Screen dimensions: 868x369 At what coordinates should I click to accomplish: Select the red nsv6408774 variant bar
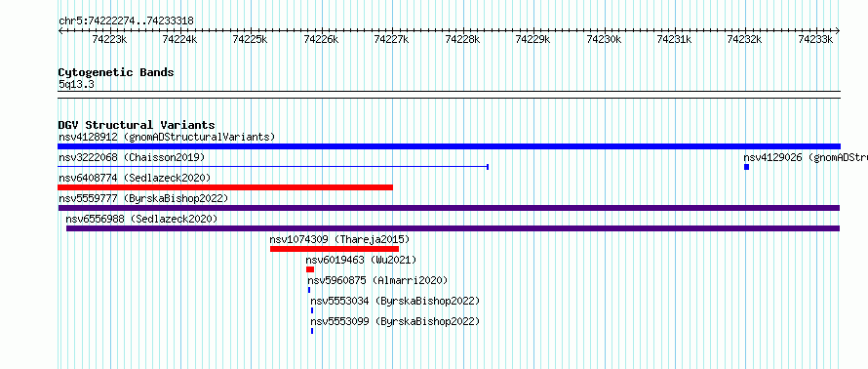(x=225, y=187)
